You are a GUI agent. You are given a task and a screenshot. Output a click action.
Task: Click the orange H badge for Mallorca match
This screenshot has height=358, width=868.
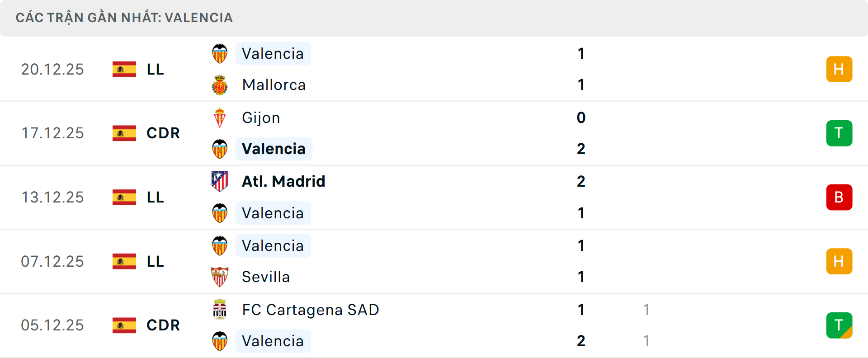pos(839,69)
